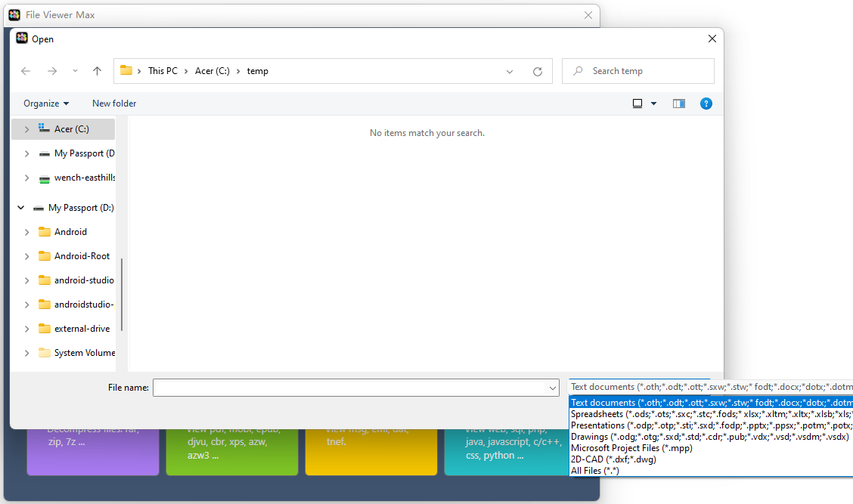The height and width of the screenshot is (504, 853).
Task: Navigate to This PC via breadcrumb
Action: click(x=163, y=70)
